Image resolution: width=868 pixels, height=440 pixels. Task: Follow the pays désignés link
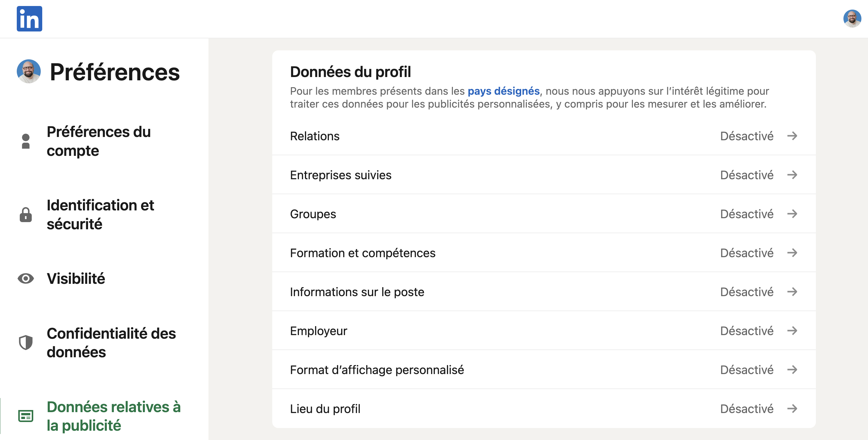pos(503,91)
